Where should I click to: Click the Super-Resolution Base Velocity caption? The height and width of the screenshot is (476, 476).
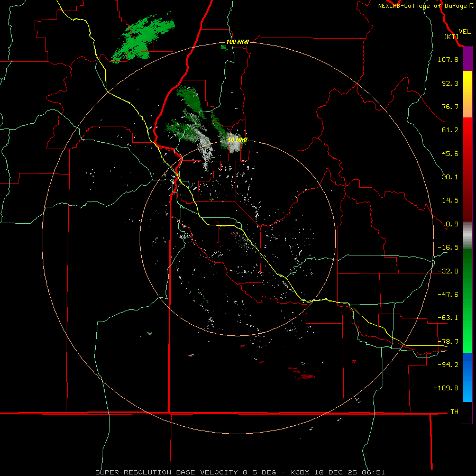click(240, 472)
